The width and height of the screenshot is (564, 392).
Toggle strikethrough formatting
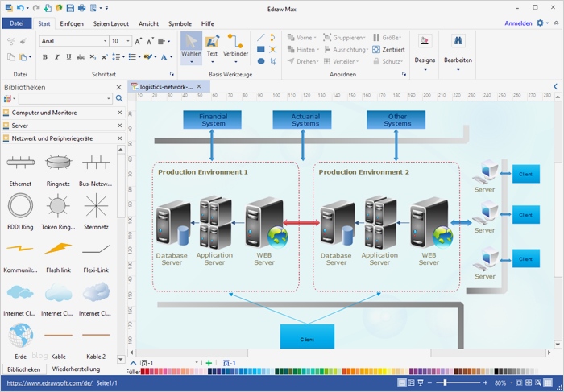click(x=81, y=57)
